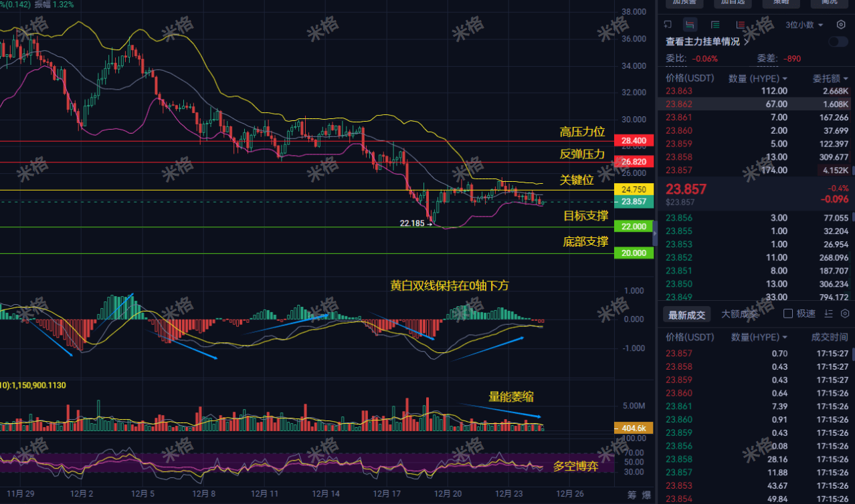Click the ask row with amount 309.677
The width and height of the screenshot is (855, 504).
pyautogui.click(x=756, y=157)
